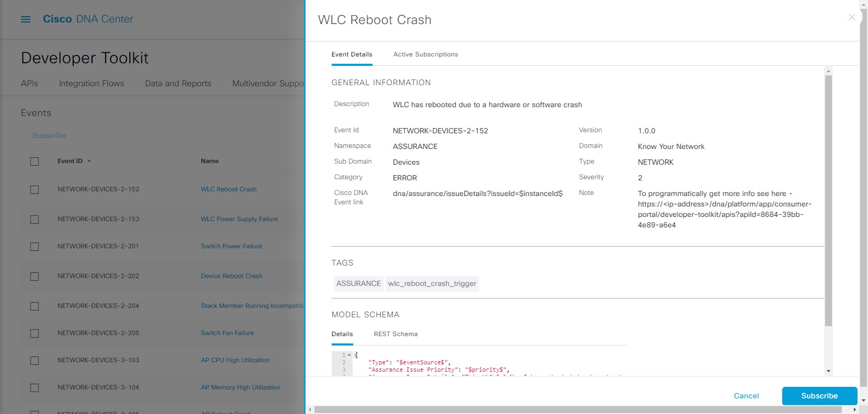Click the ASSURANCE tag

358,283
